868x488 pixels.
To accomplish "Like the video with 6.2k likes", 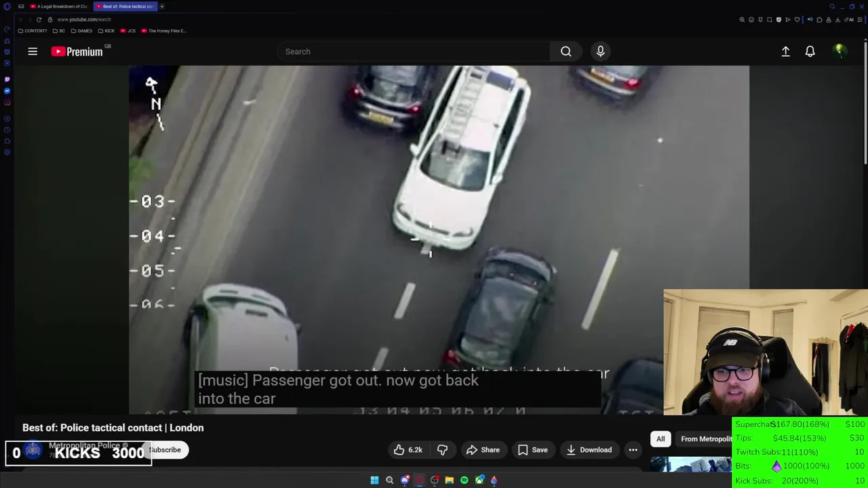I will tap(408, 450).
